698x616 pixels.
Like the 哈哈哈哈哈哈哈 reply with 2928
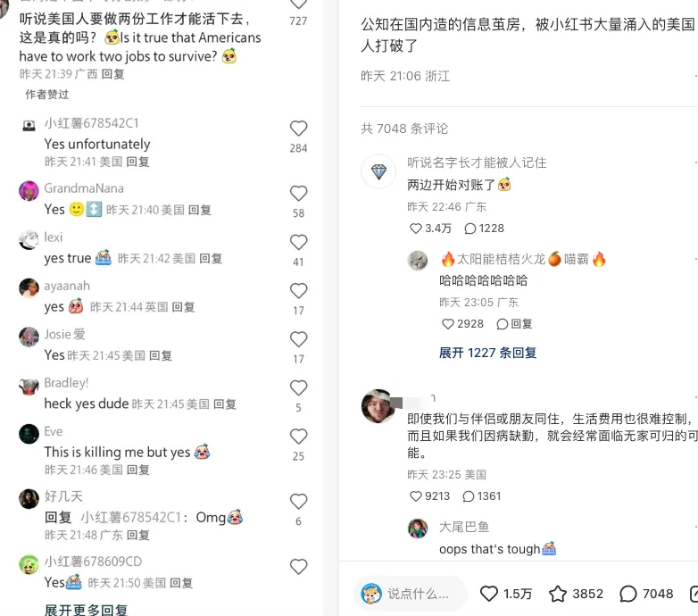coord(447,324)
